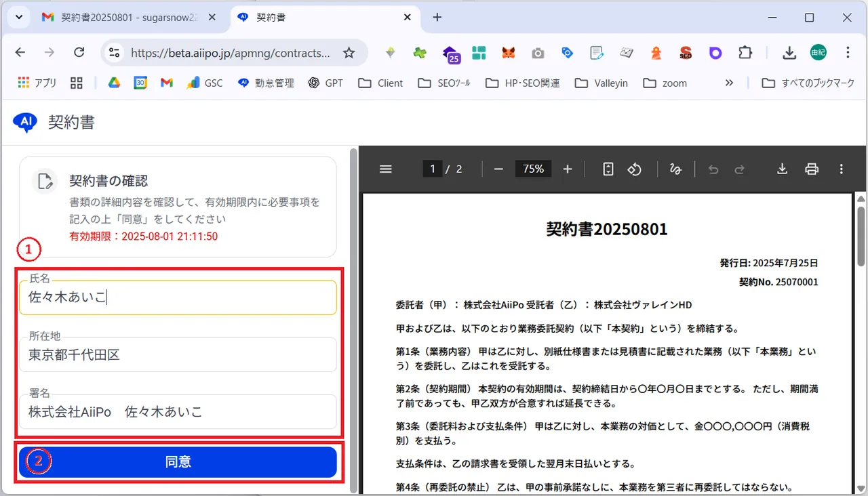868x496 pixels.
Task: Open the GSC bookmark
Action: pos(204,83)
